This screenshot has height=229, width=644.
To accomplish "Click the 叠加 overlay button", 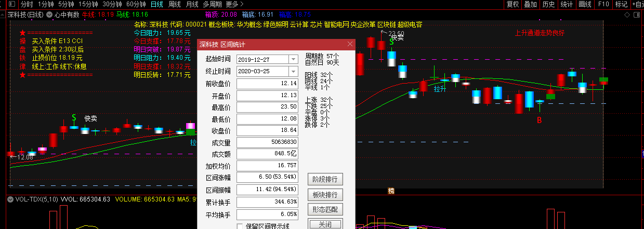I will pos(530,4).
